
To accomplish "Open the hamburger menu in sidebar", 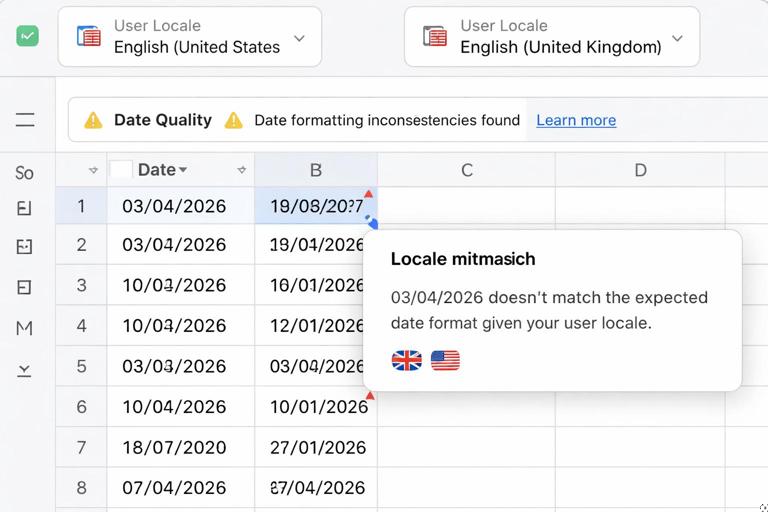I will tap(25, 120).
